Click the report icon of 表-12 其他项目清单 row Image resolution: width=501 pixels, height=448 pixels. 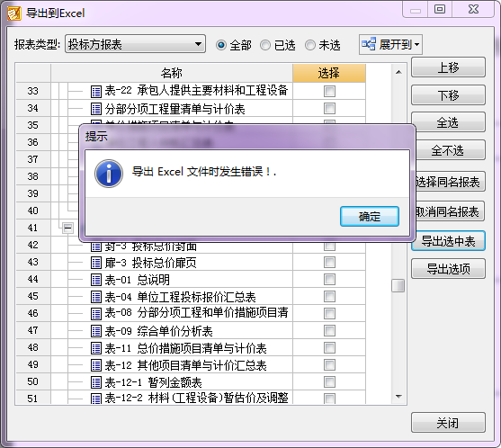[96, 365]
